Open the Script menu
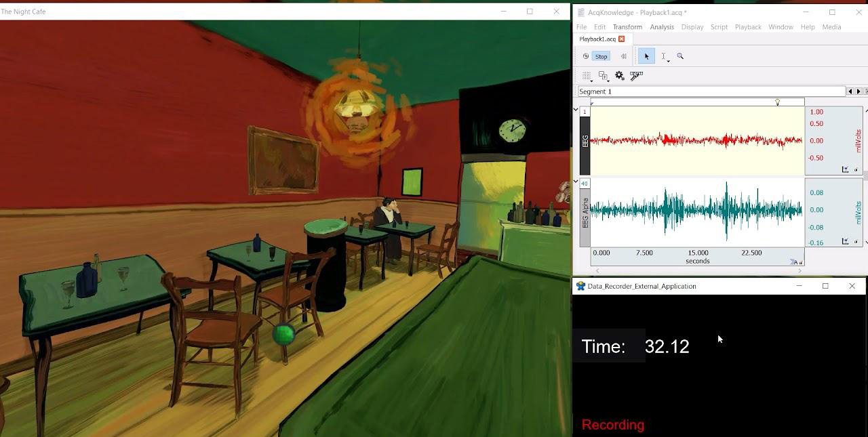 [719, 27]
